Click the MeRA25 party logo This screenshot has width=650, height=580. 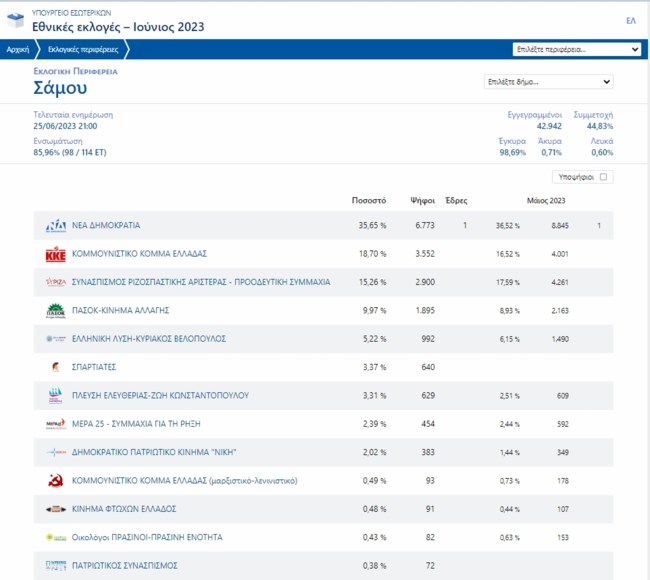[x=56, y=424]
